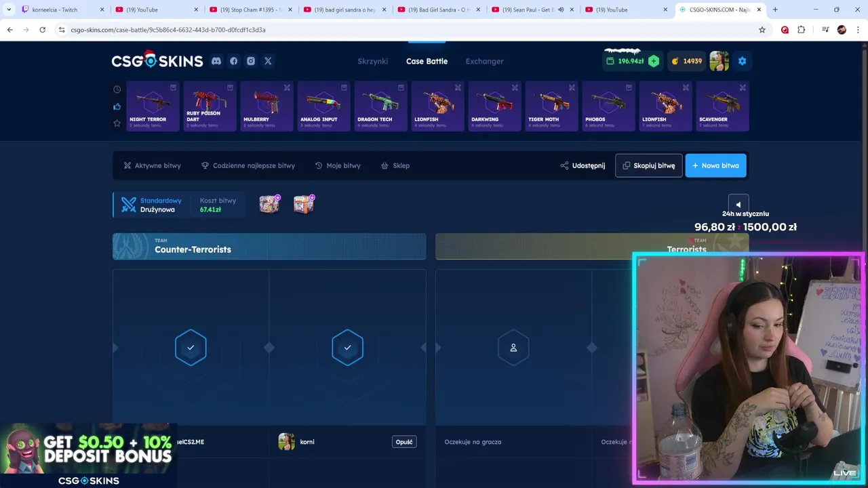Screen dimensions: 868x488
Task: Click the CSGO-SKINS logo
Action: (157, 60)
